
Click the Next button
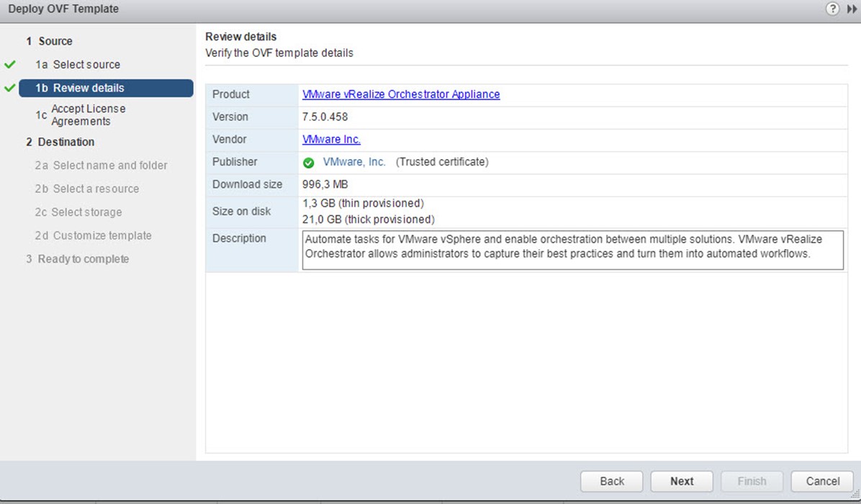click(x=682, y=482)
